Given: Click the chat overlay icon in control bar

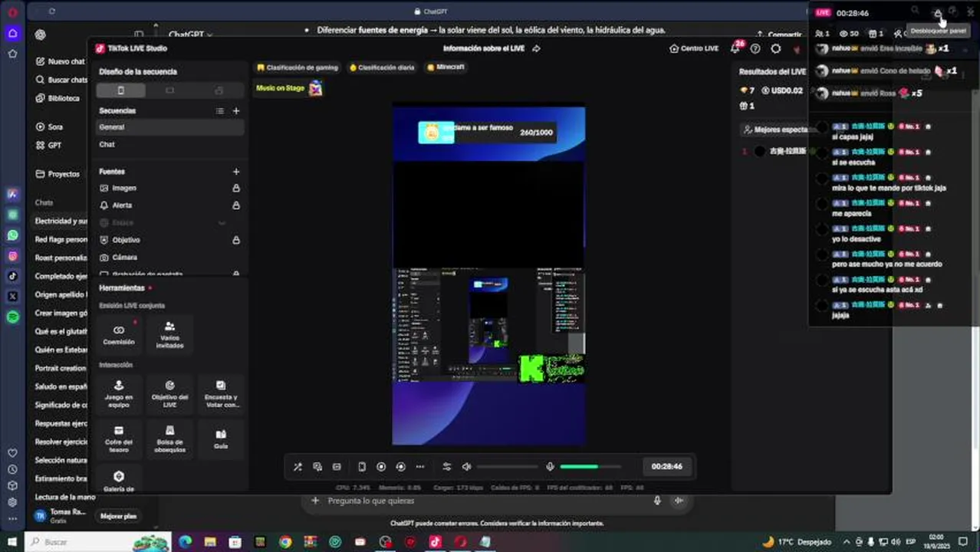Looking at the screenshot, I should pyautogui.click(x=317, y=467).
